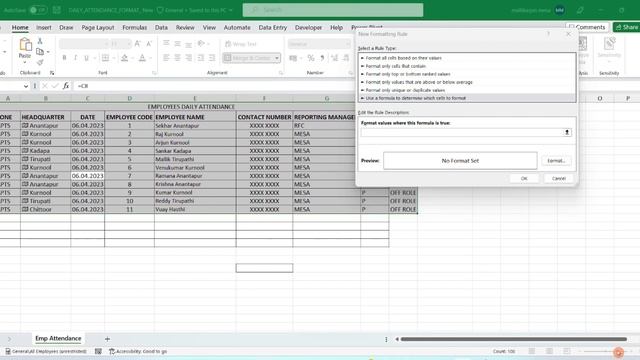The image size is (640, 360).
Task: Toggle the AutoSave switch
Action: point(38,10)
